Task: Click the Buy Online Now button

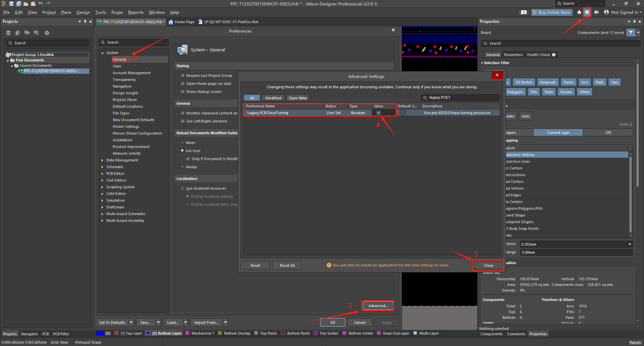Action: (552, 12)
